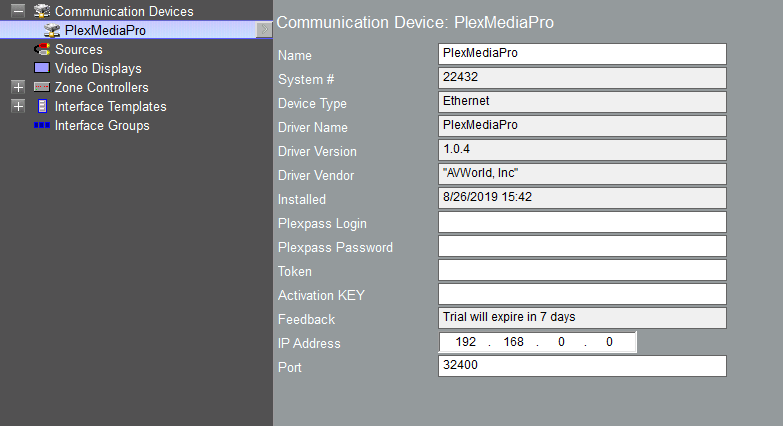This screenshot has height=426, width=783.
Task: Click the 'System #' label
Action: (306, 80)
